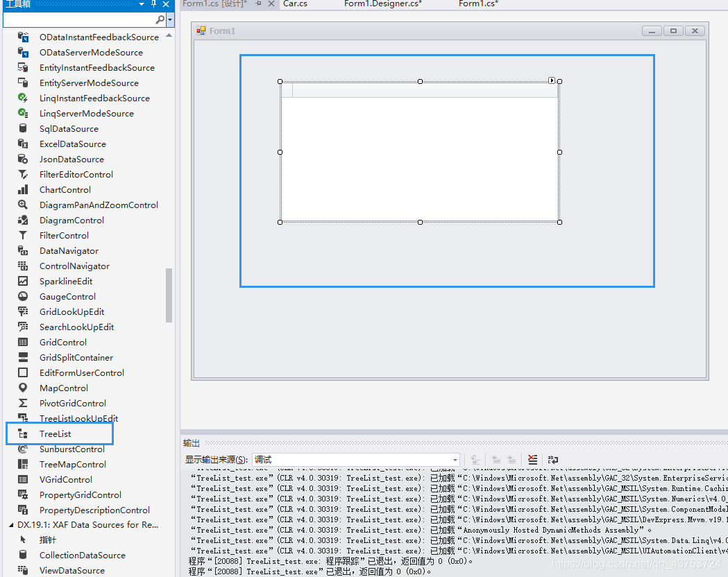728x577 pixels.
Task: Select the PropertyGridControl toolbox item
Action: coord(81,495)
